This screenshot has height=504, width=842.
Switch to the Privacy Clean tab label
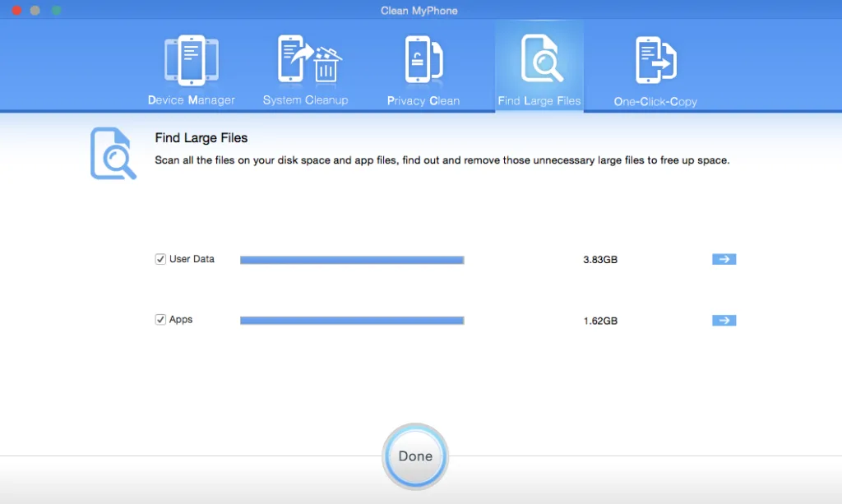[423, 101]
